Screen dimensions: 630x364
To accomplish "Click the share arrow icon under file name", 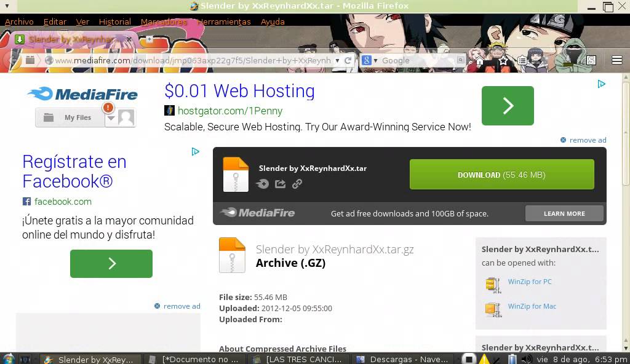I will pos(280,184).
